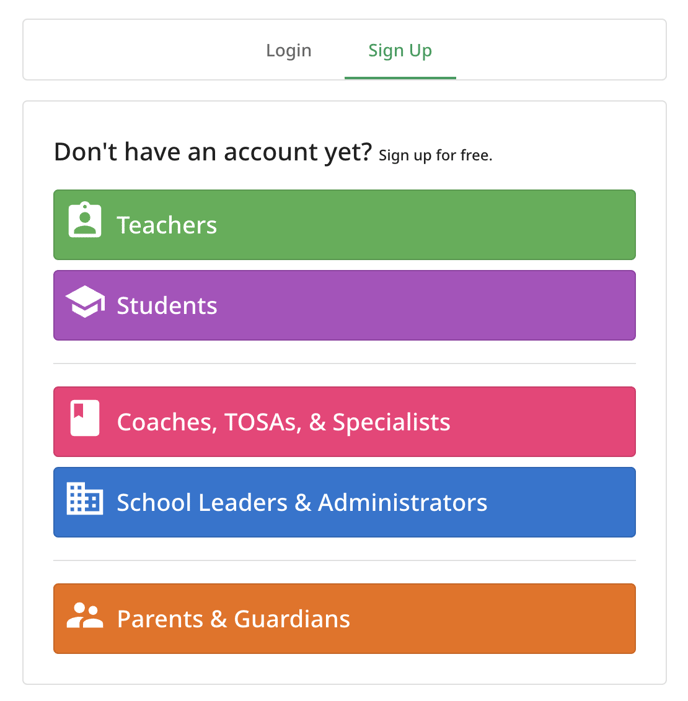
Task: Select the Sign Up tab
Action: 400,50
